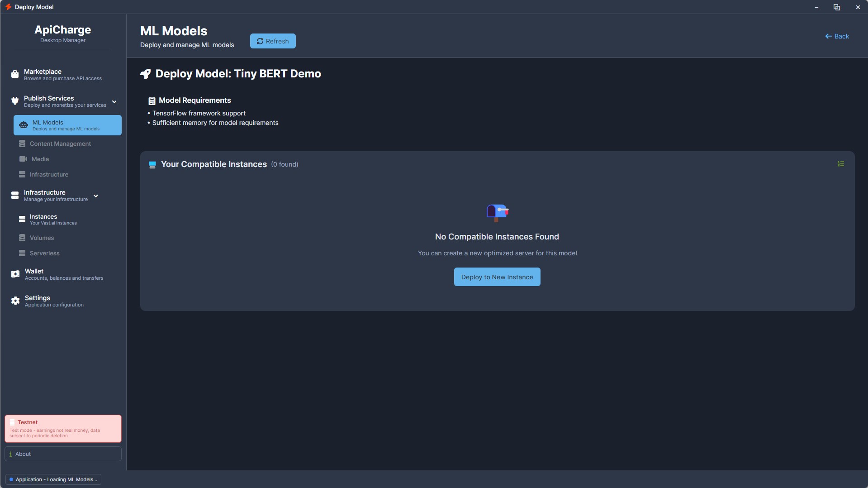Open Content Management in sidebar
Viewport: 868px width, 488px height.
tap(60, 144)
